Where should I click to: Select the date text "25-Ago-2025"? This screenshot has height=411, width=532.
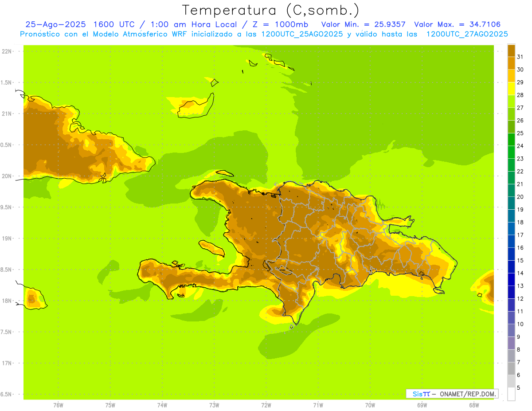tap(55, 24)
